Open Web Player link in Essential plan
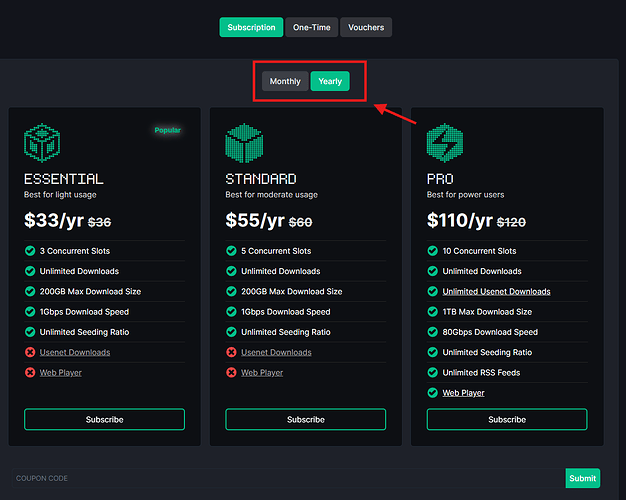Viewport: 626px width, 500px height. tap(61, 373)
